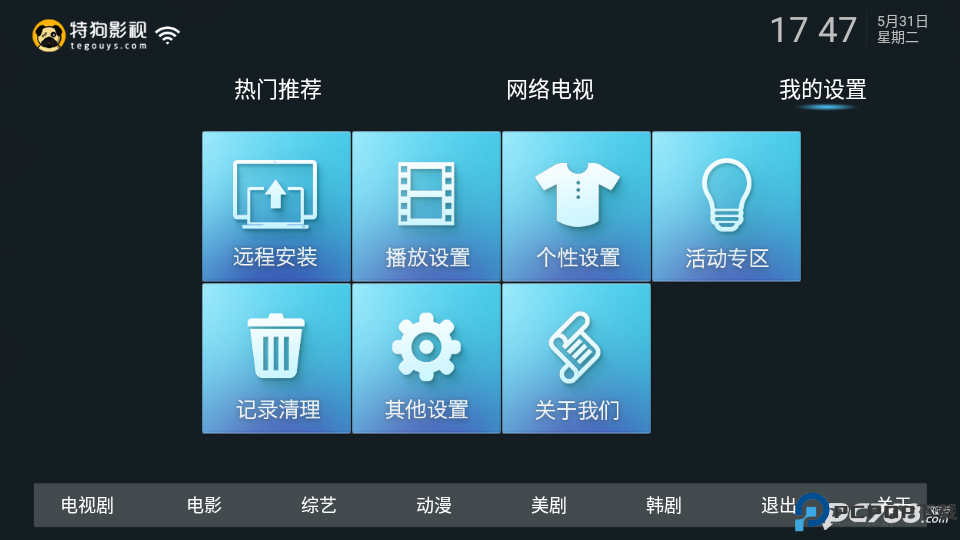Open the 电影 category
Image resolution: width=960 pixels, height=540 pixels.
204,505
